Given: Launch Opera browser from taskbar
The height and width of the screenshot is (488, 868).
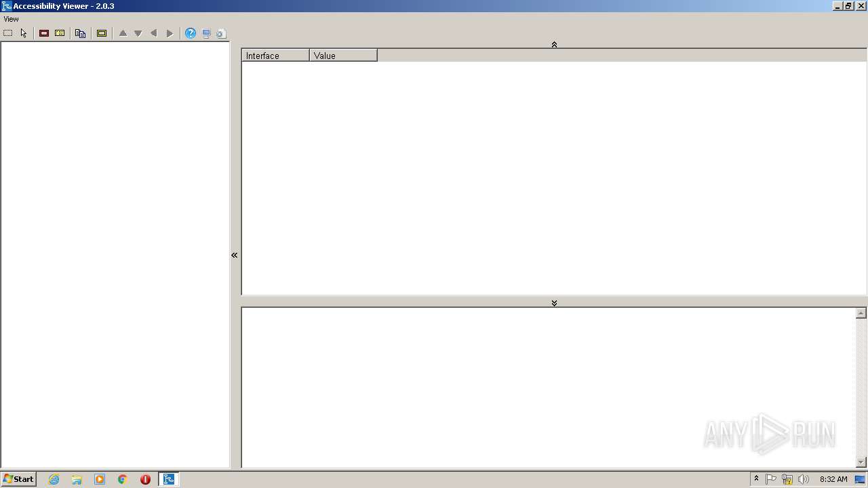Looking at the screenshot, I should pyautogui.click(x=145, y=479).
